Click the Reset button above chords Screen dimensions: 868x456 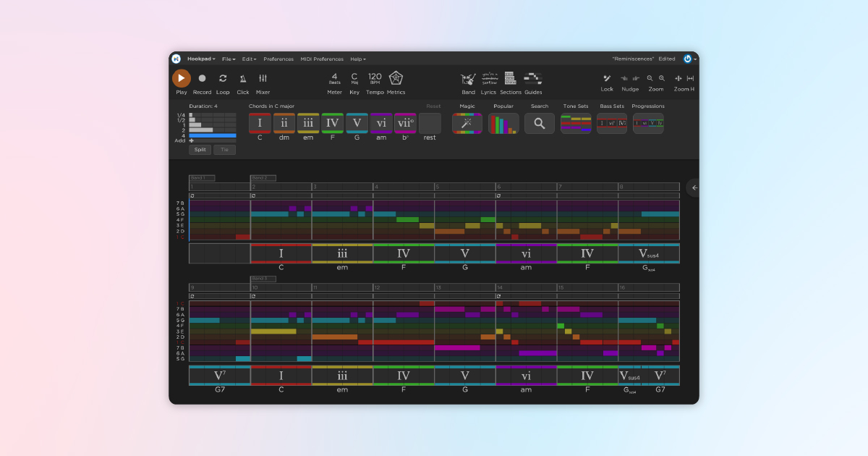pyautogui.click(x=433, y=106)
